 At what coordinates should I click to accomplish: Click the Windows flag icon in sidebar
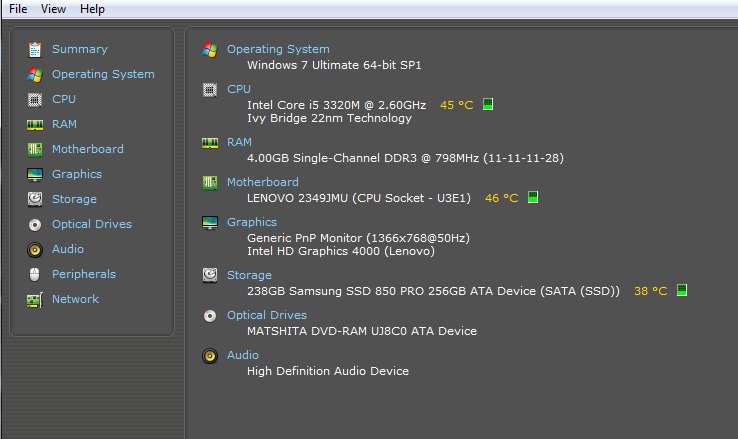click(35, 74)
